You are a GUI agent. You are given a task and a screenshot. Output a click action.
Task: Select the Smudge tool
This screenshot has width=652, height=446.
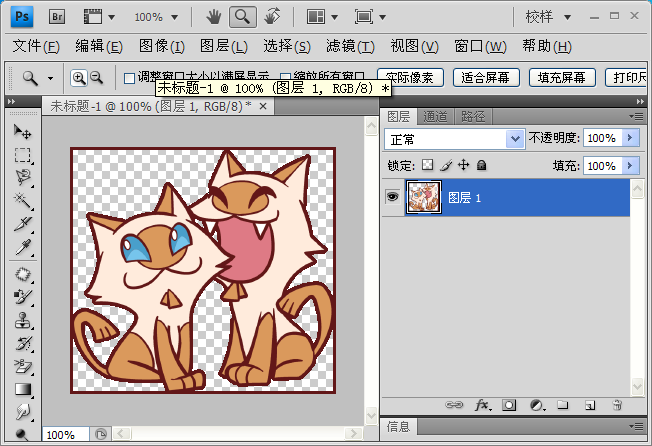click(22, 412)
